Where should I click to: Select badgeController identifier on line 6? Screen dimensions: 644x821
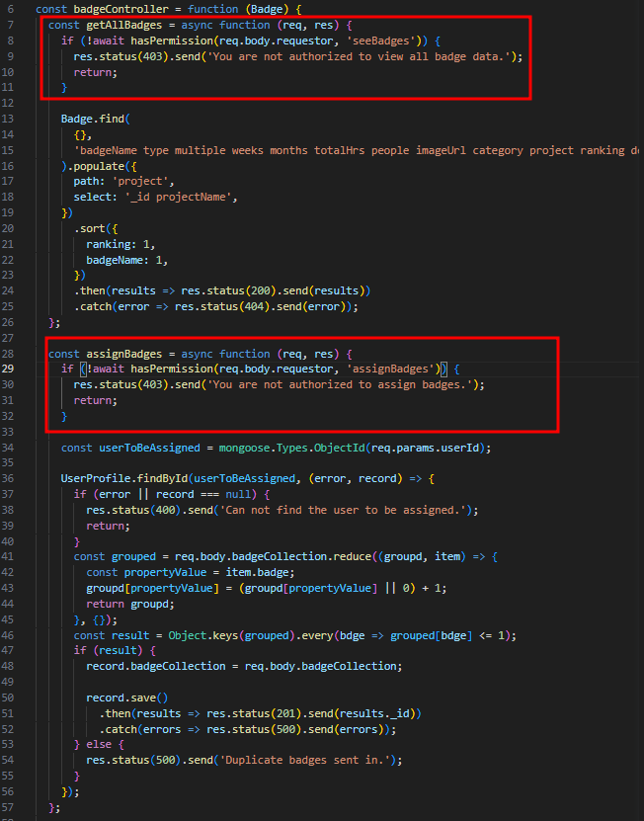tap(121, 9)
